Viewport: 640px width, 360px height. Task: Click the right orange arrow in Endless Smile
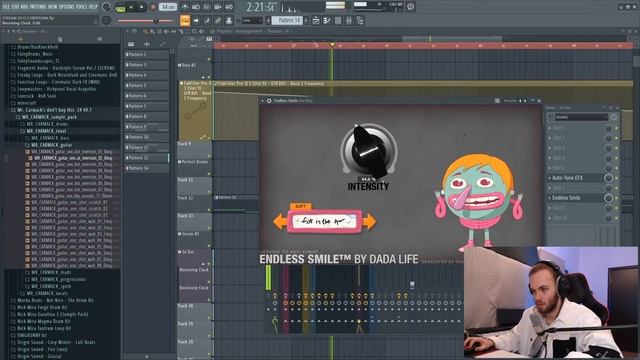[369, 222]
